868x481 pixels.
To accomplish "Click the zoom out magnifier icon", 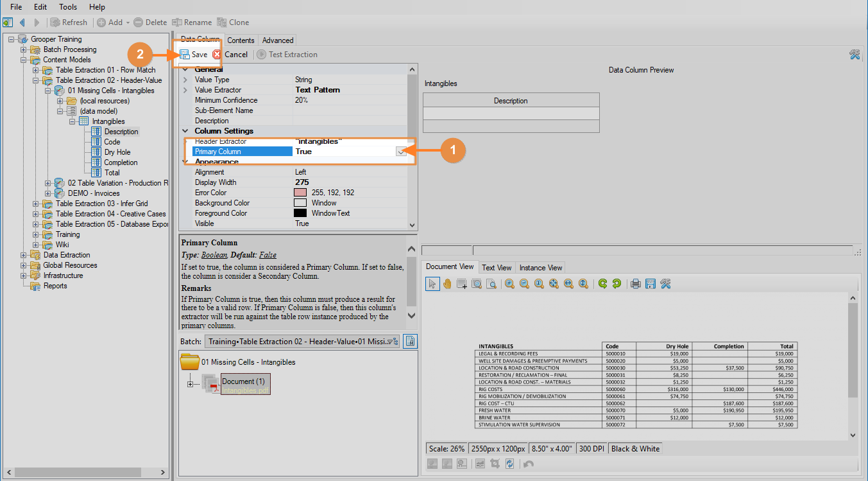I will [x=524, y=284].
